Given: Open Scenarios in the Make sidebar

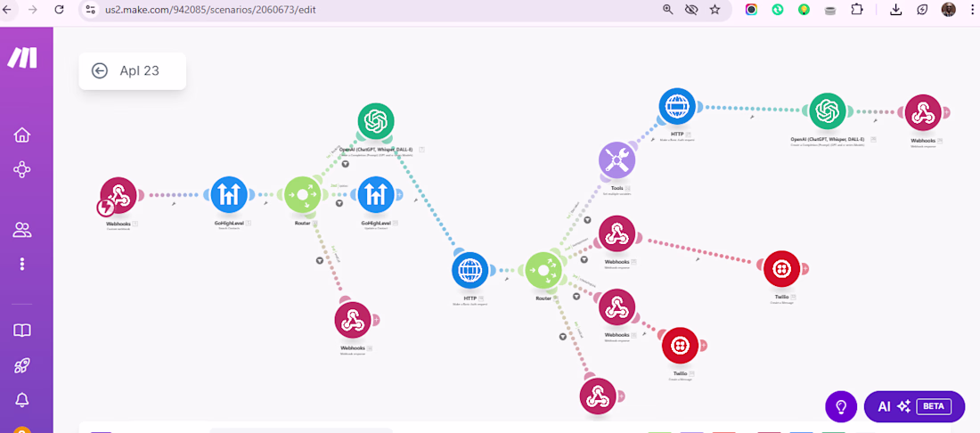Looking at the screenshot, I should point(22,169).
